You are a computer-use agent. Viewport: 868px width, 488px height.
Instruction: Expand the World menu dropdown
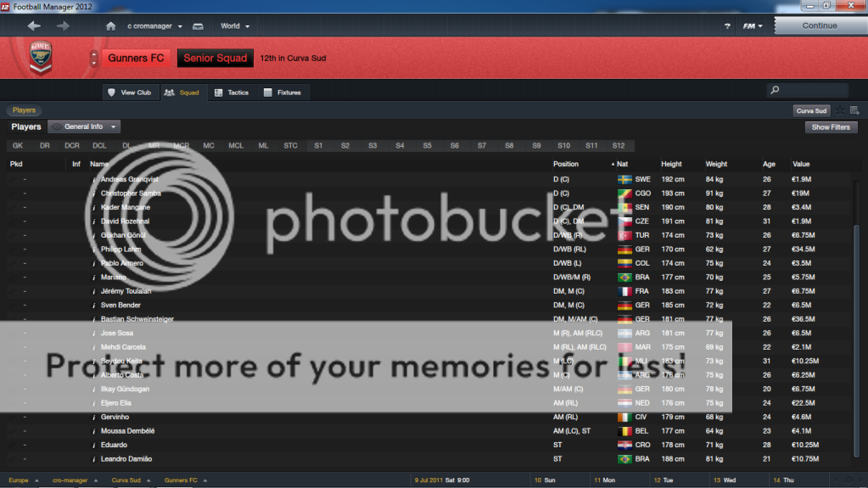tap(235, 26)
